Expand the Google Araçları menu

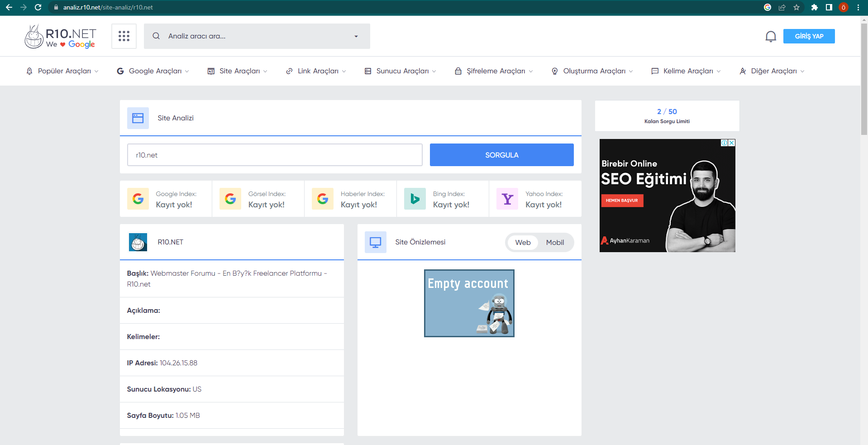(x=153, y=71)
